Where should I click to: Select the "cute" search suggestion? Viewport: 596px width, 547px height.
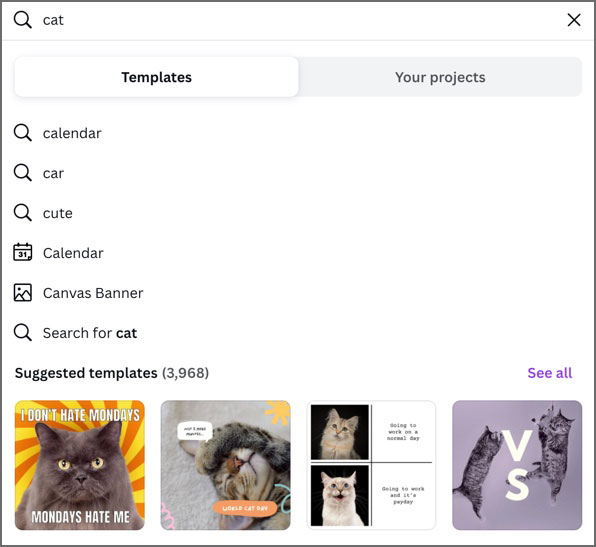click(298, 213)
